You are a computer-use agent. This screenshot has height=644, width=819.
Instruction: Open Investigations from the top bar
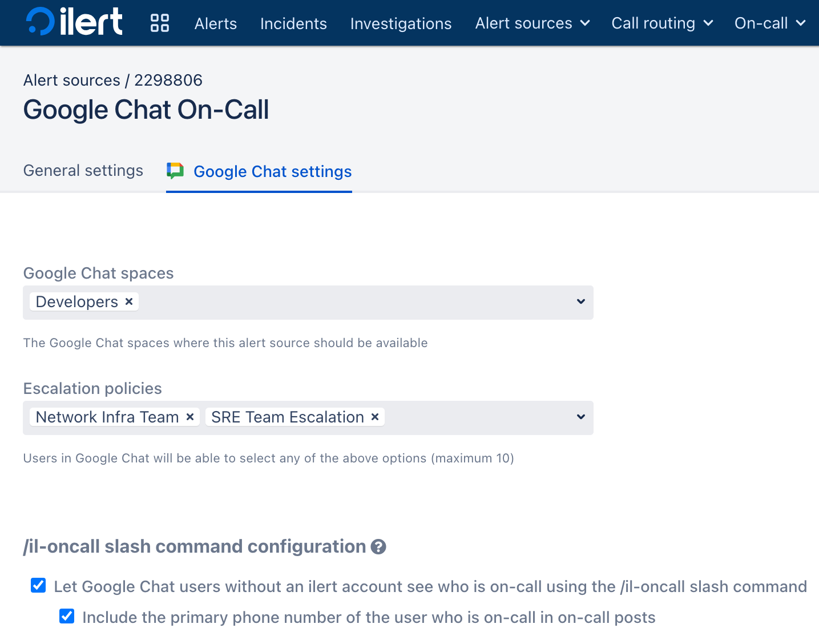coord(401,23)
